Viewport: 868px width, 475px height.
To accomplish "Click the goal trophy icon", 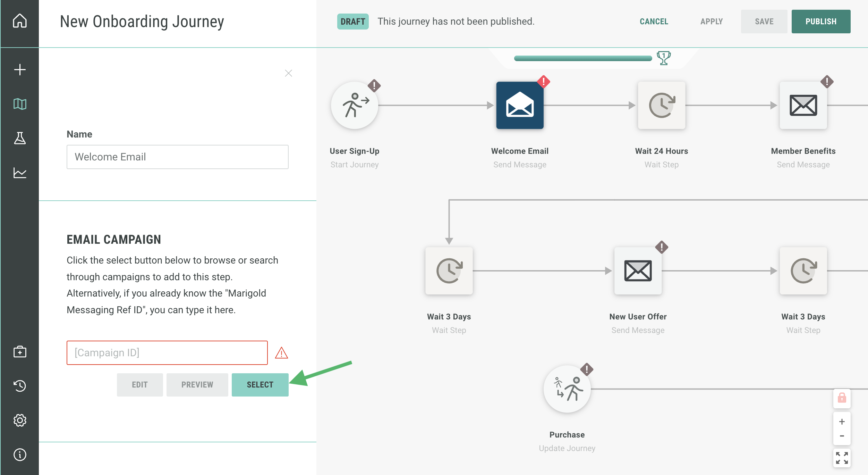I will 663,58.
